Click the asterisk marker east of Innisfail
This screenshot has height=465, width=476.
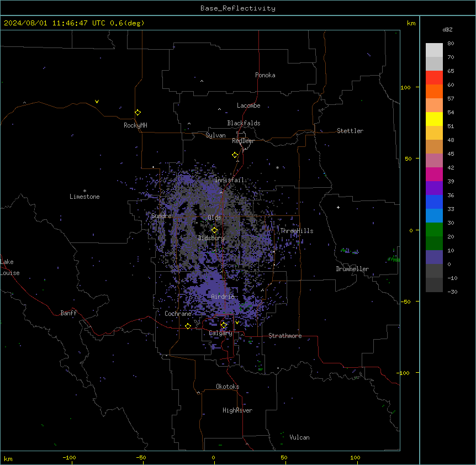click(x=277, y=167)
